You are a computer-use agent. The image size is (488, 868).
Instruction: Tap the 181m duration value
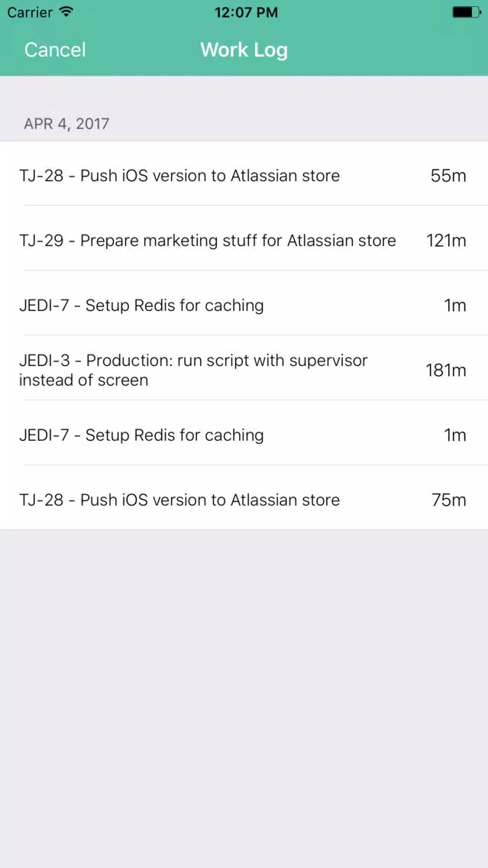coord(446,371)
